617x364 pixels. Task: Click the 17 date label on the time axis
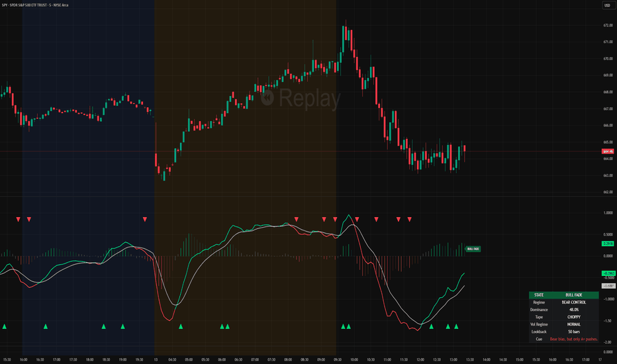600,359
